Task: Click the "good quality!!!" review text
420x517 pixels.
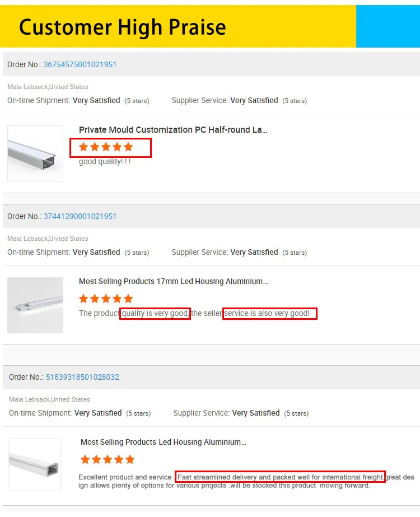Action: [105, 162]
